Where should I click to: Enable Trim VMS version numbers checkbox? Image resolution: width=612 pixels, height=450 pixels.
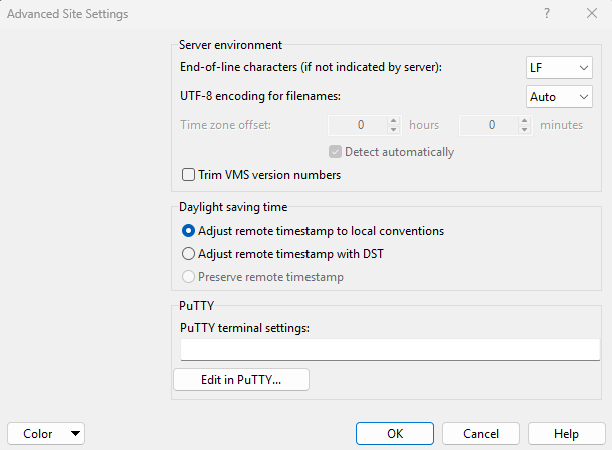[188, 175]
